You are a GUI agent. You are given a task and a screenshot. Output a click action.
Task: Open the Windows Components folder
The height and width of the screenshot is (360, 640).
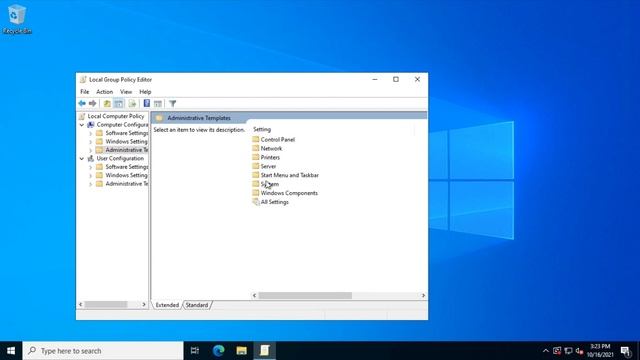[x=285, y=193]
